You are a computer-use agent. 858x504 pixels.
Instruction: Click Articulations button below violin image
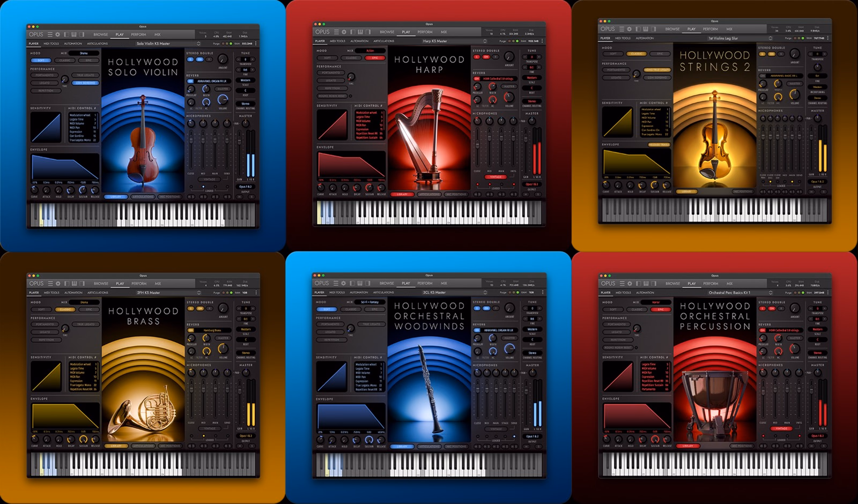click(143, 197)
